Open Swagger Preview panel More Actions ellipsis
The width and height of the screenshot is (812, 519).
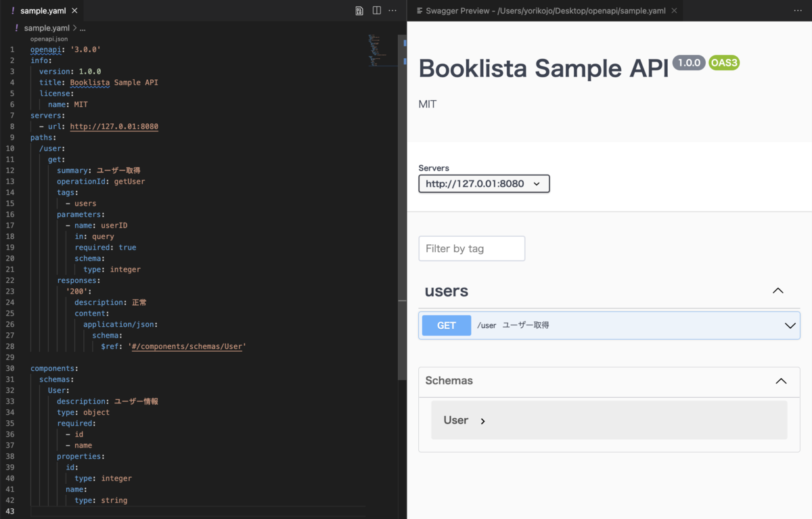798,11
